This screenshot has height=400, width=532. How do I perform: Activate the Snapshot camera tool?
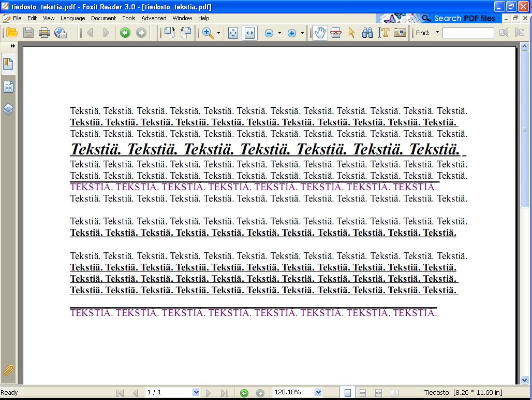(x=400, y=33)
